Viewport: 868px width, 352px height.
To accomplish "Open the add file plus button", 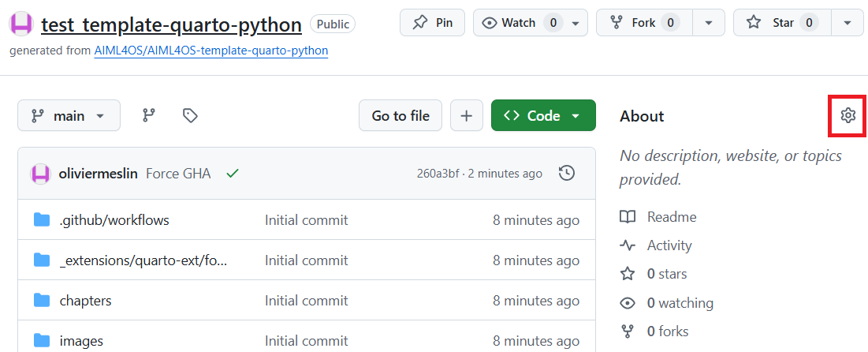I will (x=467, y=115).
